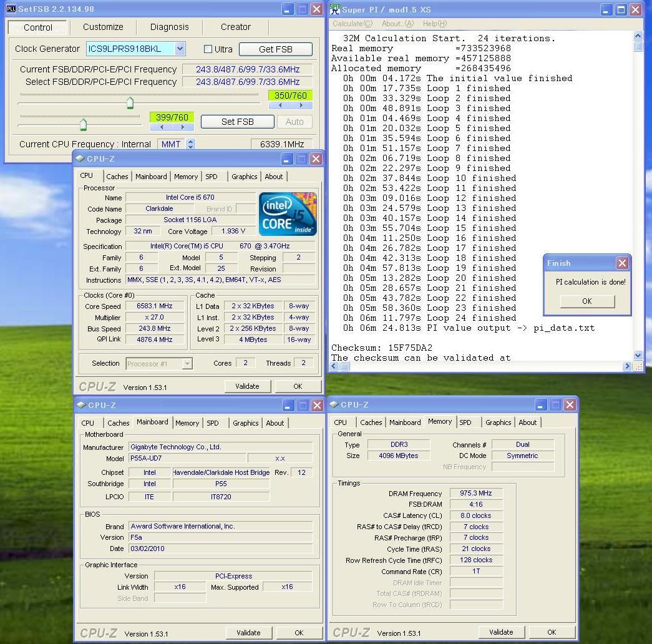Click left arrow under 350/760 value
The width and height of the screenshot is (652, 644).
click(280, 105)
